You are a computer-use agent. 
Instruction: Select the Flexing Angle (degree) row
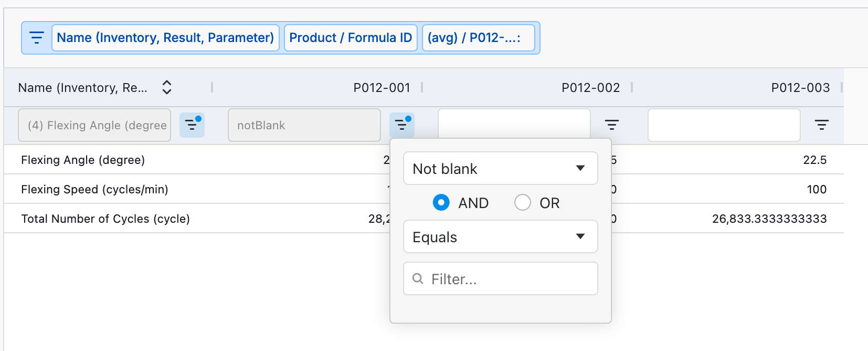pyautogui.click(x=83, y=160)
